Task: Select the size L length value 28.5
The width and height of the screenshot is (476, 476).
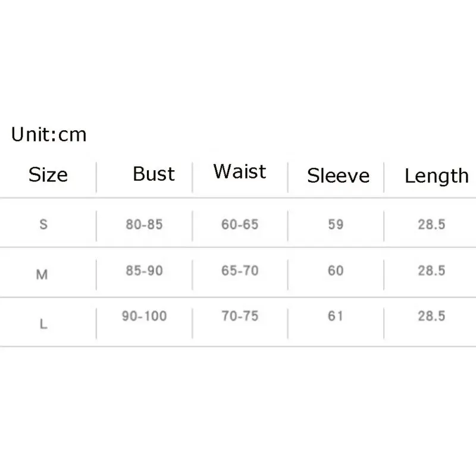Action: 431,316
